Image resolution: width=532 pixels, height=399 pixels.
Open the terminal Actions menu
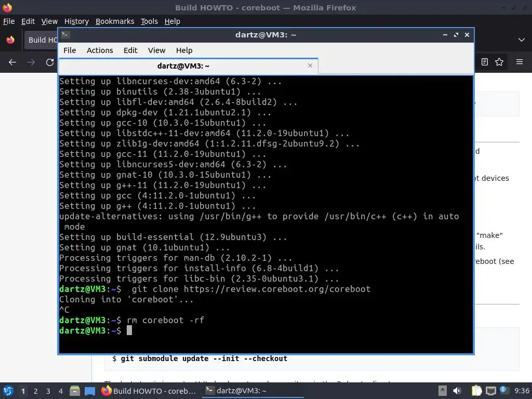click(x=100, y=50)
